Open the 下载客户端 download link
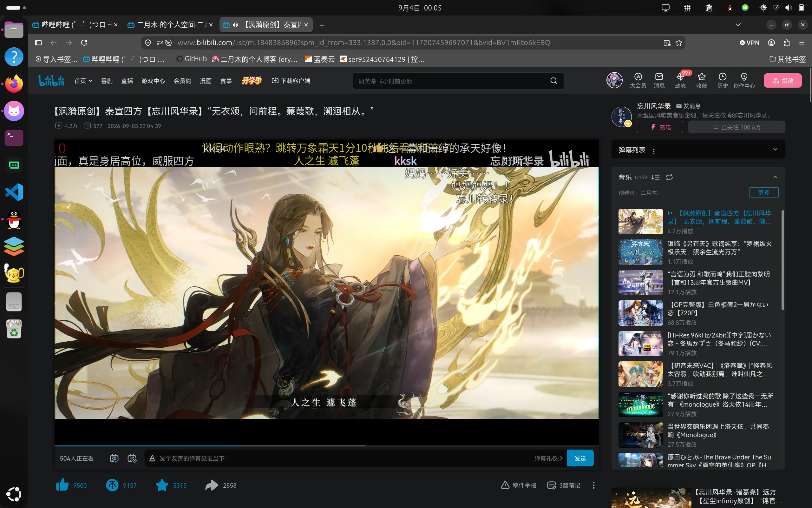The image size is (812, 508). click(x=291, y=81)
